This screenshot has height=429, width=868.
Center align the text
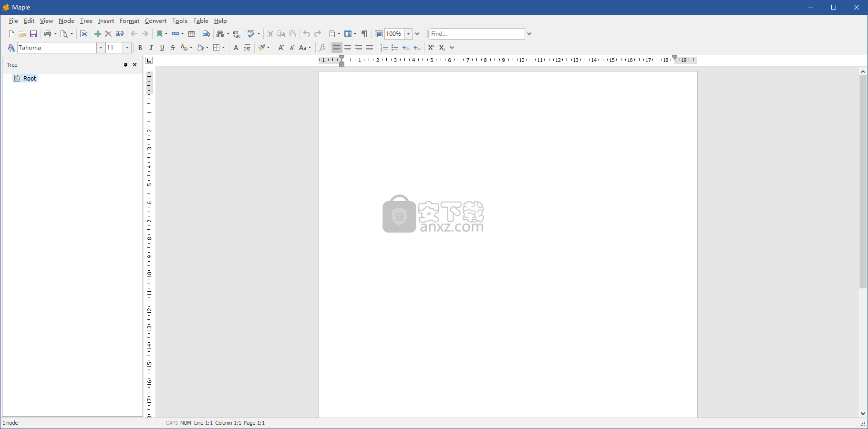[348, 48]
